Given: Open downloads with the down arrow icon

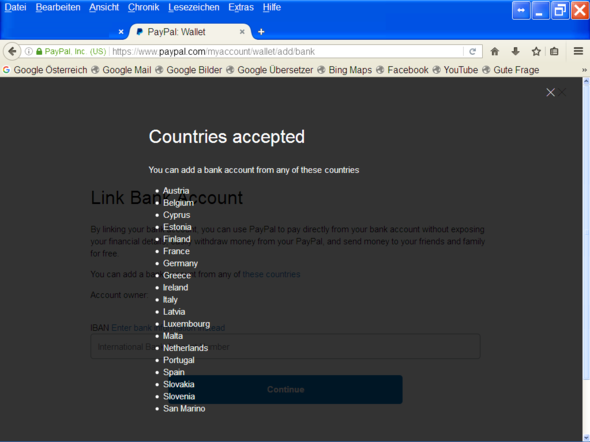Looking at the screenshot, I should point(515,52).
